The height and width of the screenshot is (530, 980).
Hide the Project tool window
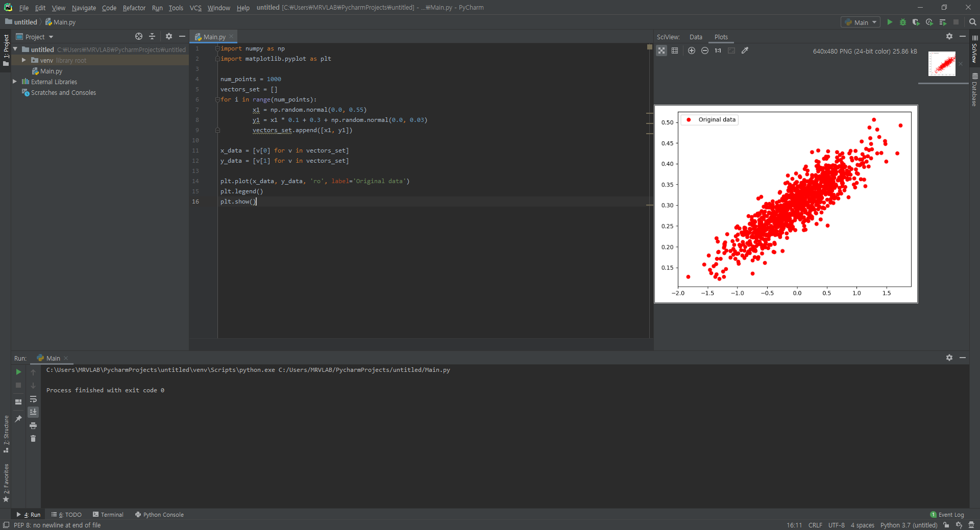coord(182,36)
